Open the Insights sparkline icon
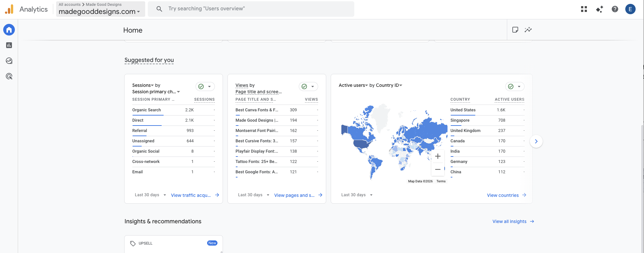This screenshot has height=253, width=644. pyautogui.click(x=528, y=30)
